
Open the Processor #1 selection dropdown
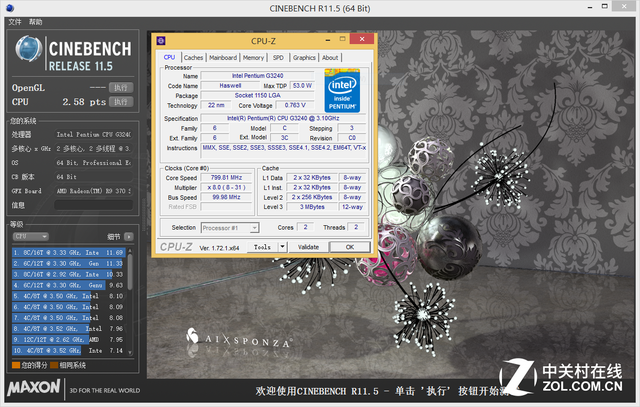coord(230,228)
